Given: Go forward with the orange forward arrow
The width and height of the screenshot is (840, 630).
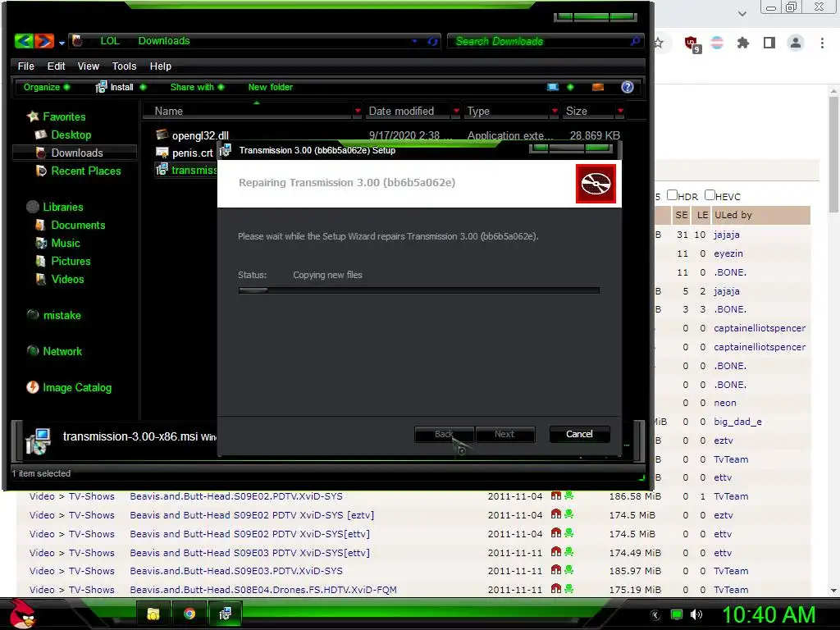Looking at the screenshot, I should point(44,41).
